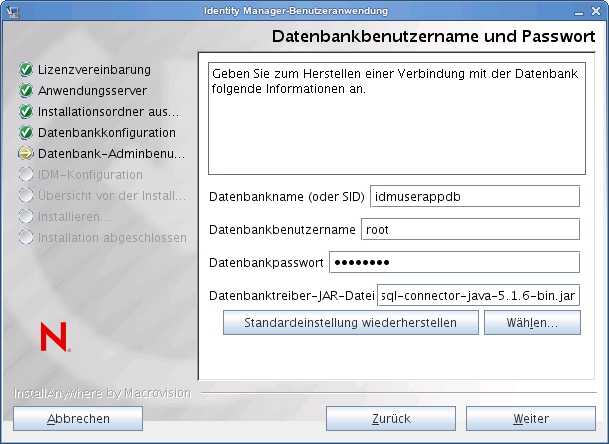Click the current step yellow arrow icon
This screenshot has height=444, width=609.
click(x=26, y=153)
